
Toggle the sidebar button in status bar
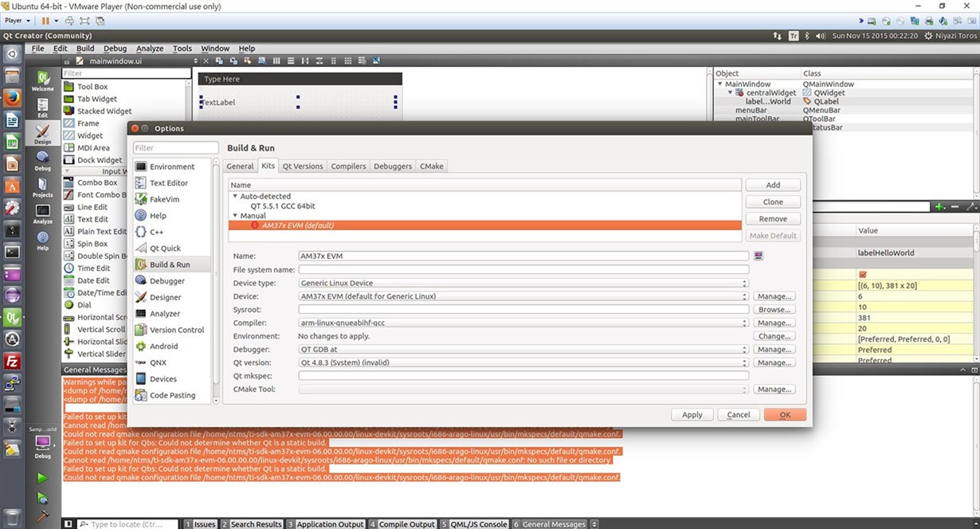(69, 523)
